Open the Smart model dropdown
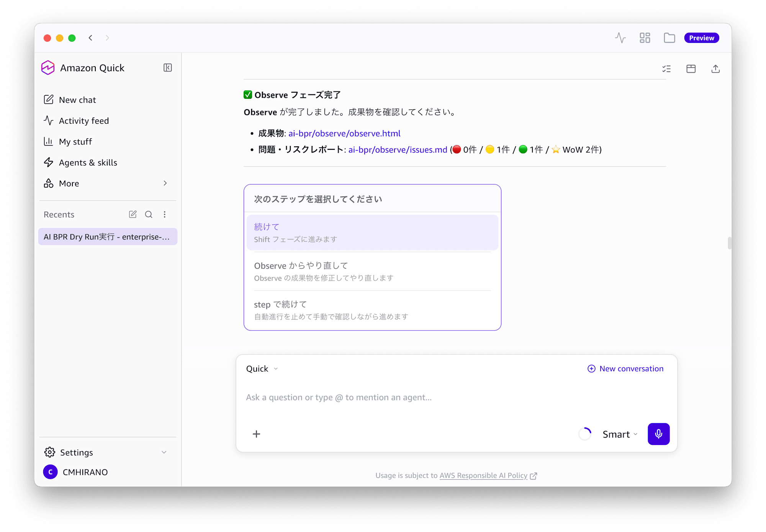The image size is (766, 532). point(620,434)
